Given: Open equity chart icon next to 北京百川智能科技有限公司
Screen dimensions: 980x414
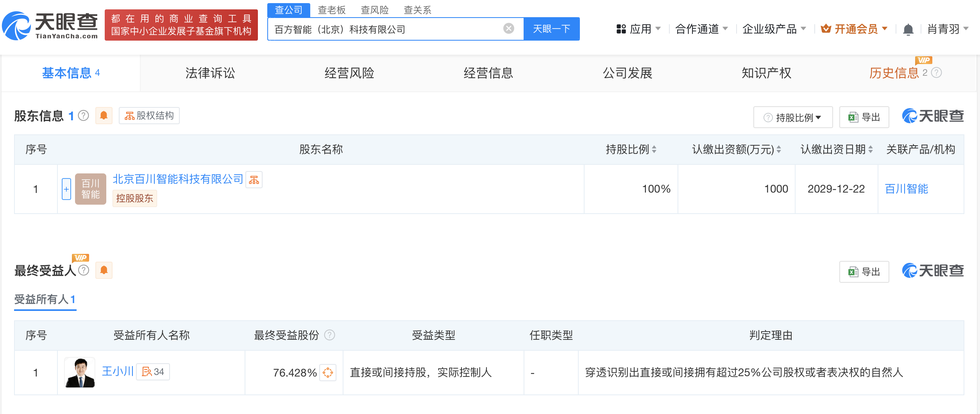Looking at the screenshot, I should 254,180.
